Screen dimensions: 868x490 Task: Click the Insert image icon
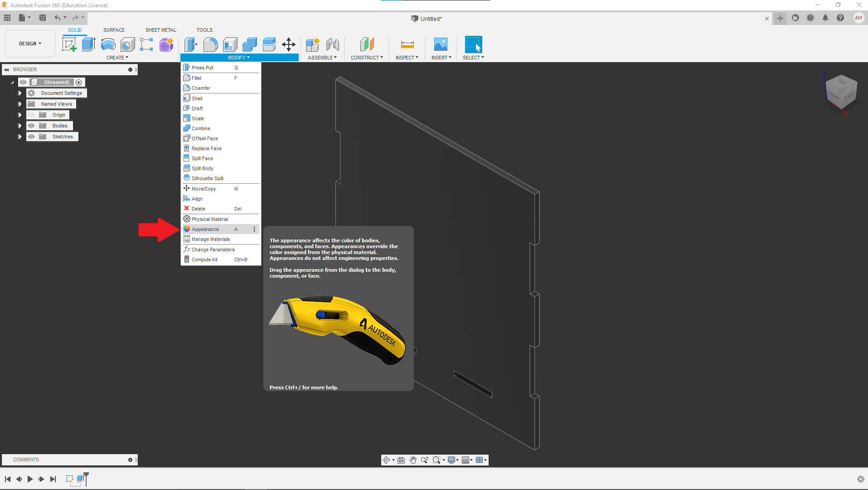coord(441,44)
